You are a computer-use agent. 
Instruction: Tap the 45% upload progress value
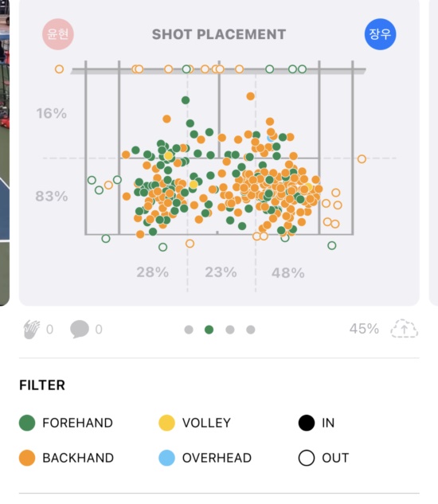[x=365, y=329]
